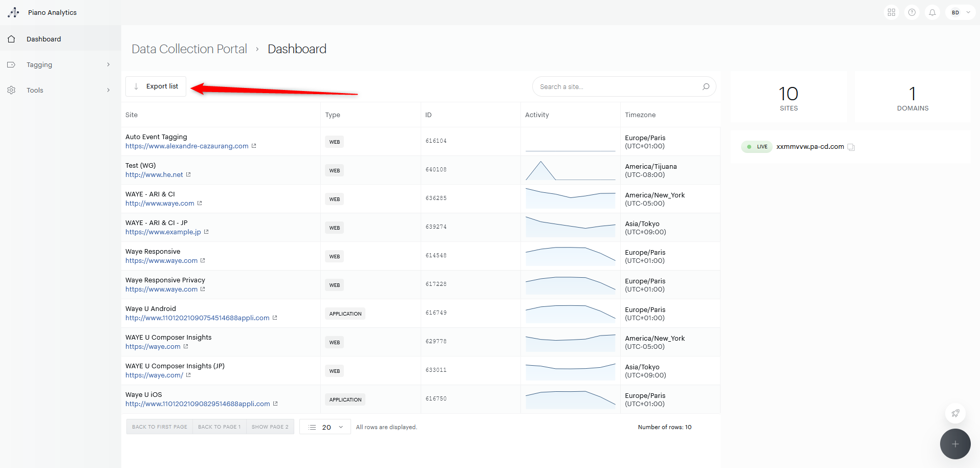980x468 pixels.
Task: Open the rows-per-page dropdown showing 20
Action: click(x=325, y=427)
